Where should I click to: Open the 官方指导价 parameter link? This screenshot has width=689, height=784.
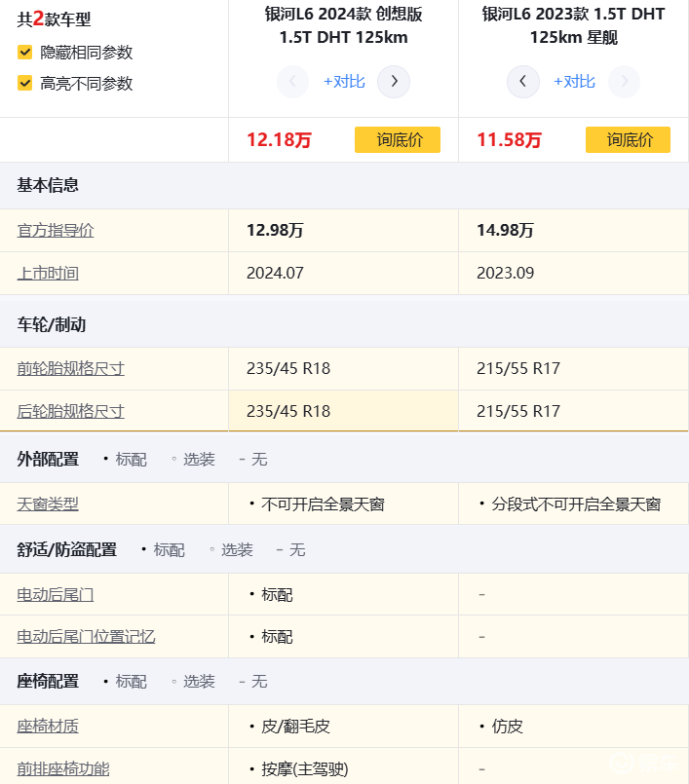coord(56,231)
